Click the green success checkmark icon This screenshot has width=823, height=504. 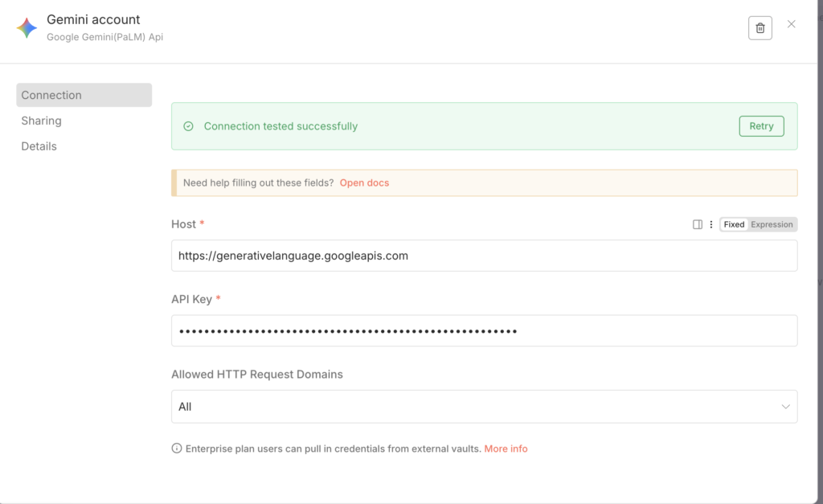(189, 126)
